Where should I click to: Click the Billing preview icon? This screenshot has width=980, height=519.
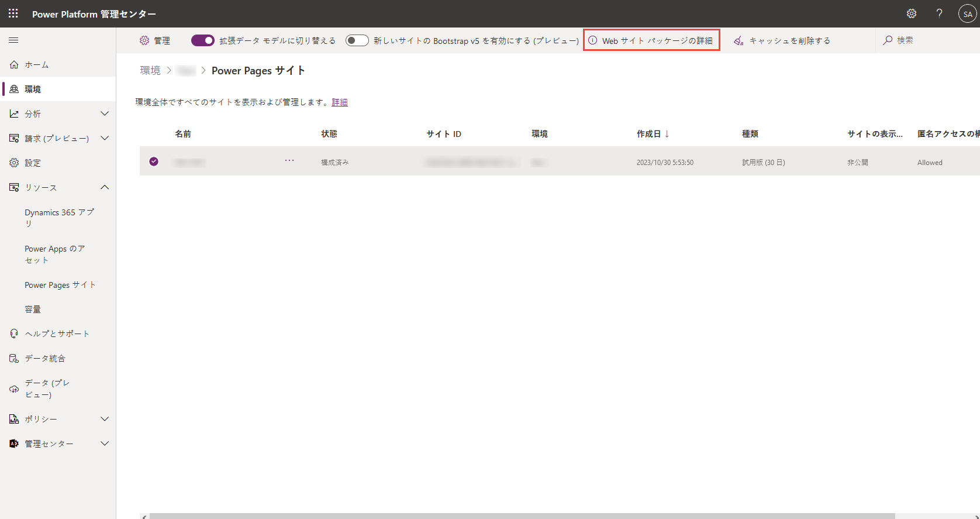coord(14,139)
